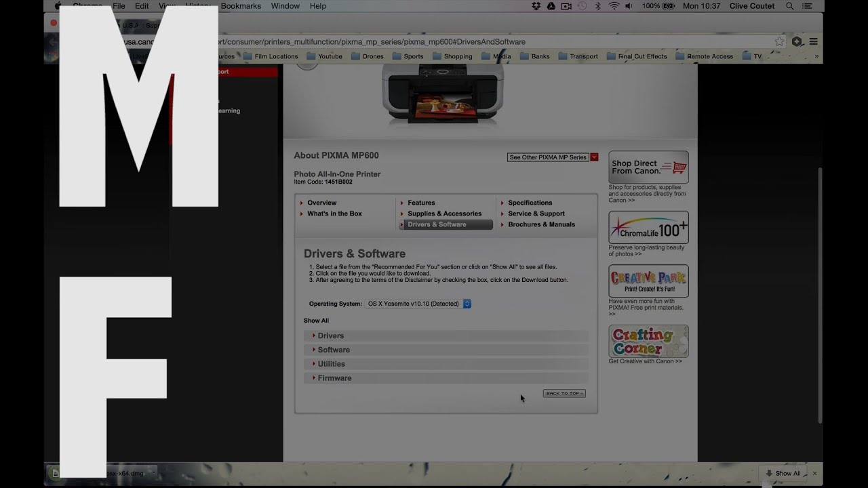Open the Edit menu

pyautogui.click(x=142, y=6)
